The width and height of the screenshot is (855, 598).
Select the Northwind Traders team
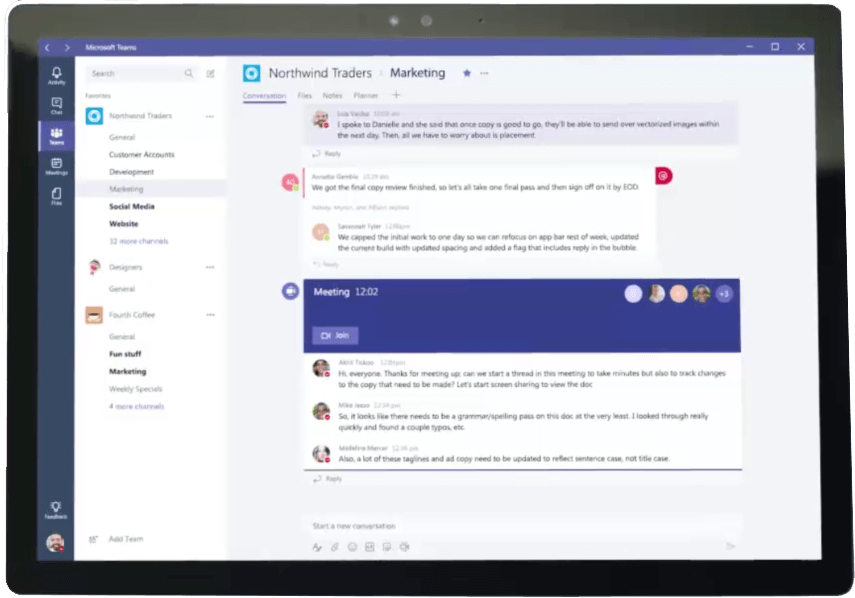[x=140, y=116]
